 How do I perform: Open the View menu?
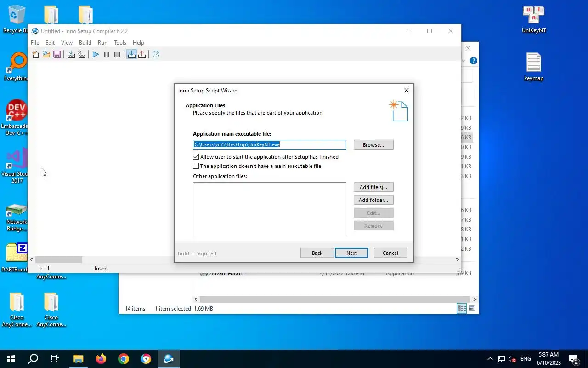[67, 43]
